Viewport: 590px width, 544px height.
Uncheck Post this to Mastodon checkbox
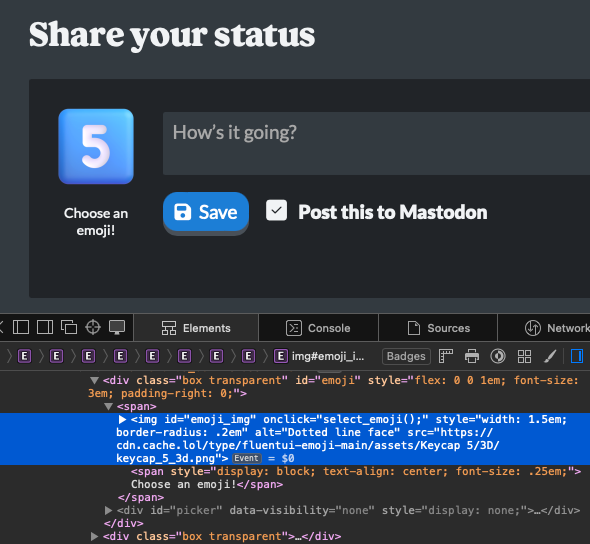point(276,210)
